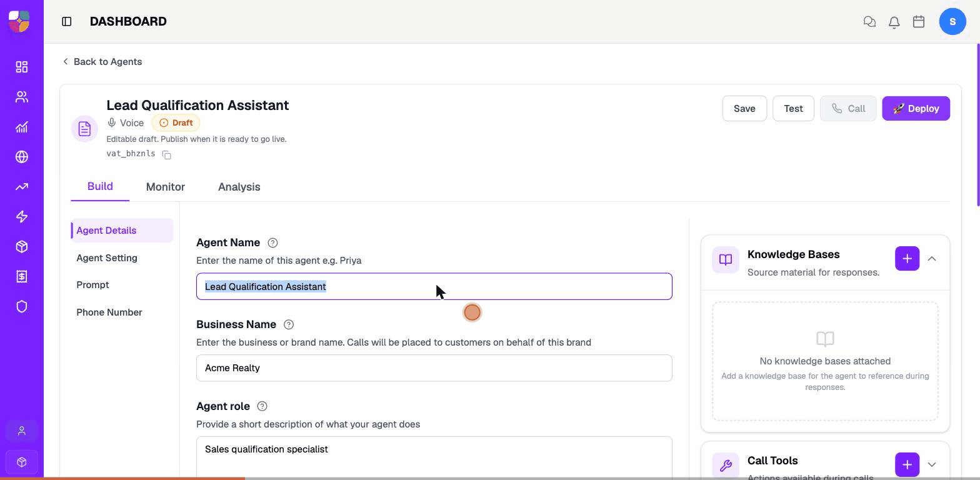Screen dimensions: 980x480
Task: Open the notifications bell
Action: click(894, 22)
